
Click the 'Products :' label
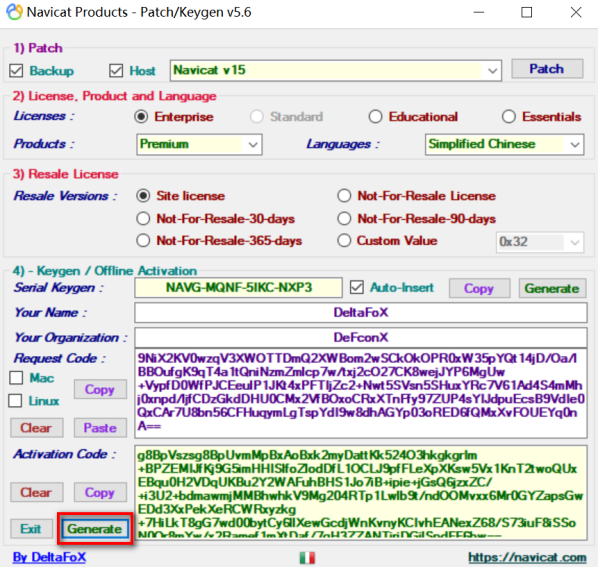pos(44,144)
